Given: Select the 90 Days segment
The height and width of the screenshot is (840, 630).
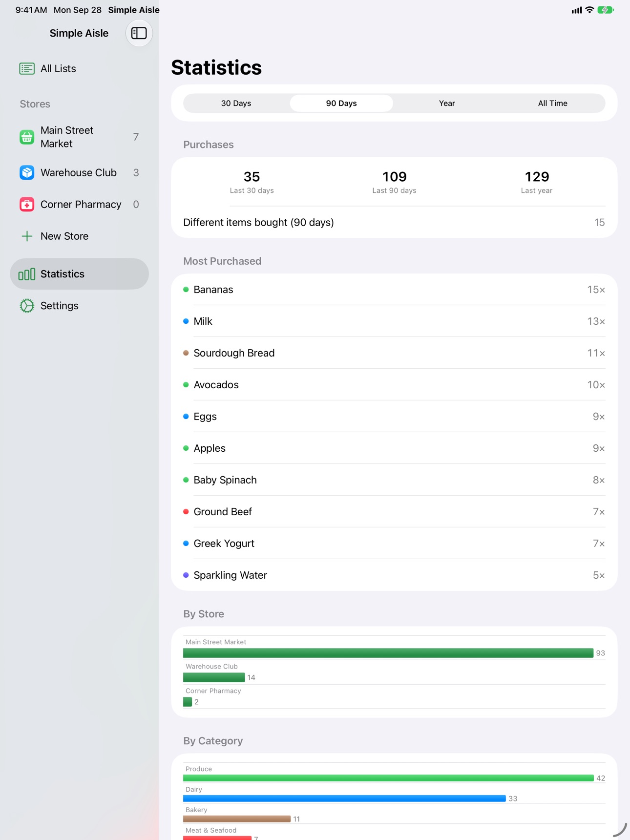Looking at the screenshot, I should [341, 103].
